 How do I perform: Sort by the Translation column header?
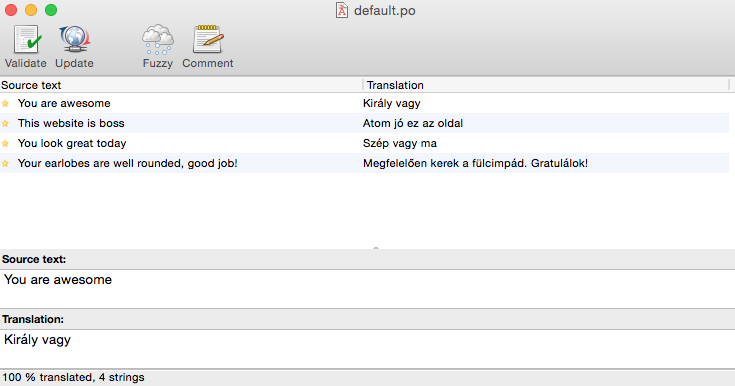pyautogui.click(x=546, y=85)
